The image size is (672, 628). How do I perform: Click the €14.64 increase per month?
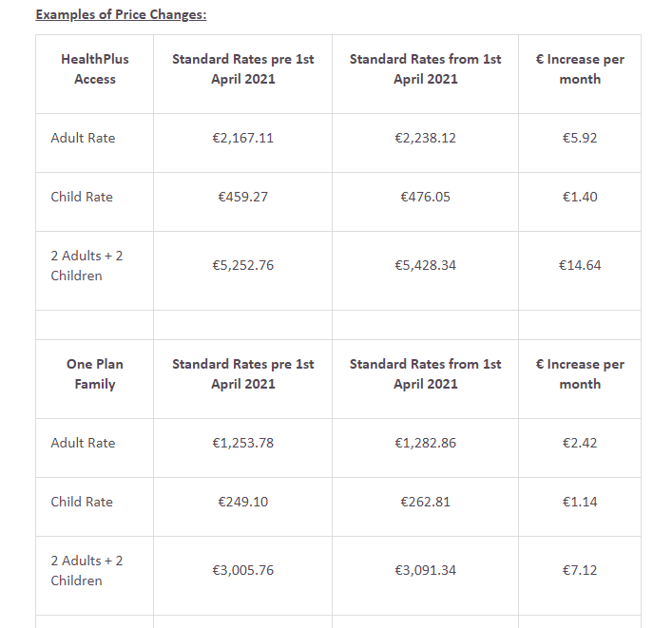pyautogui.click(x=580, y=265)
